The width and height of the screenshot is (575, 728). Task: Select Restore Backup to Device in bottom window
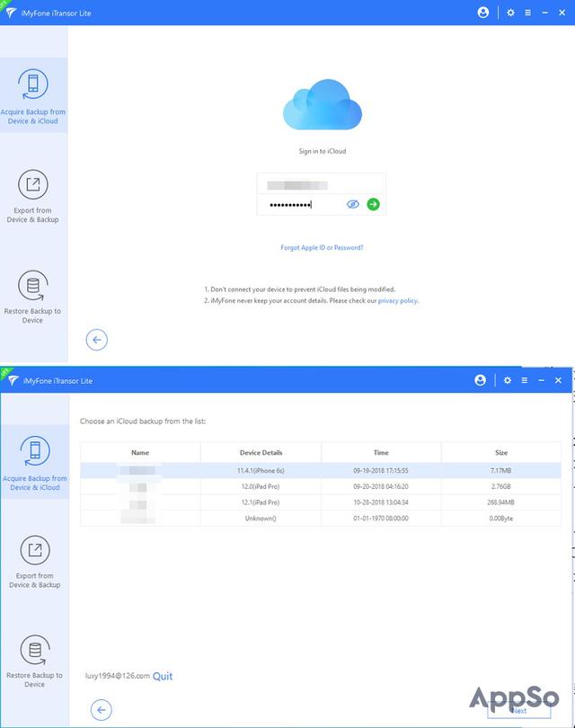click(35, 661)
